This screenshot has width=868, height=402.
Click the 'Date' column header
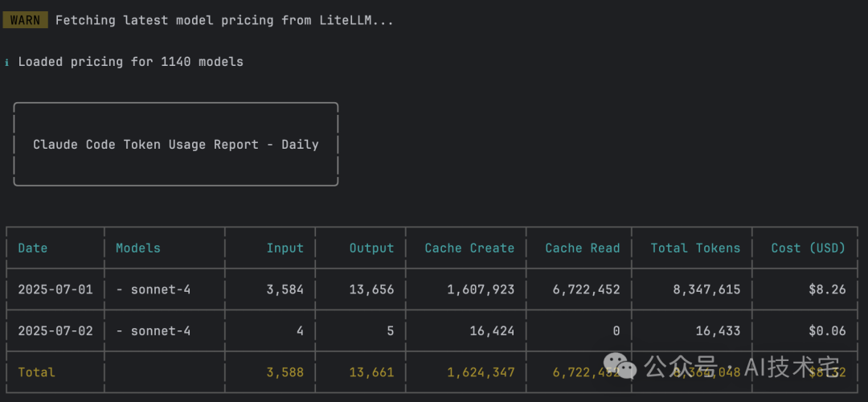pyautogui.click(x=33, y=248)
